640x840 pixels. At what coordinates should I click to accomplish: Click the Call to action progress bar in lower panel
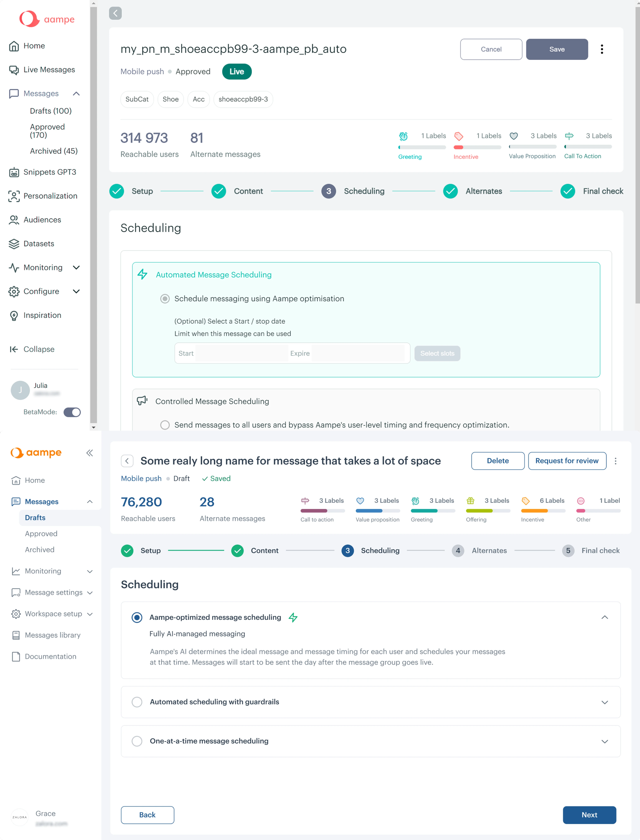(x=322, y=511)
